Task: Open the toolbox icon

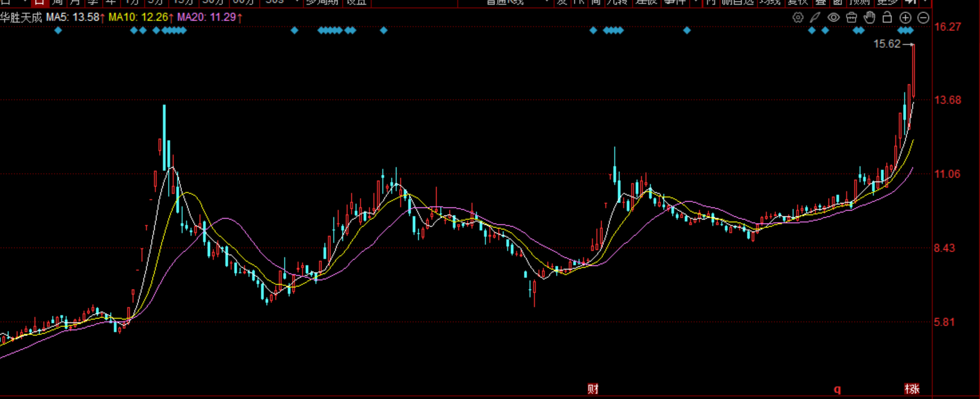Action: [x=852, y=18]
